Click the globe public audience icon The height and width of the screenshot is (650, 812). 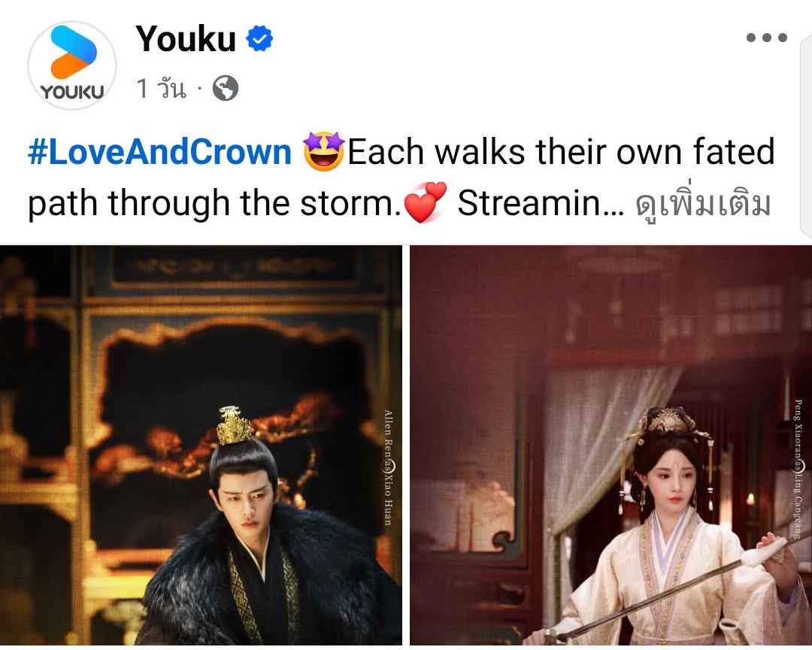(226, 88)
